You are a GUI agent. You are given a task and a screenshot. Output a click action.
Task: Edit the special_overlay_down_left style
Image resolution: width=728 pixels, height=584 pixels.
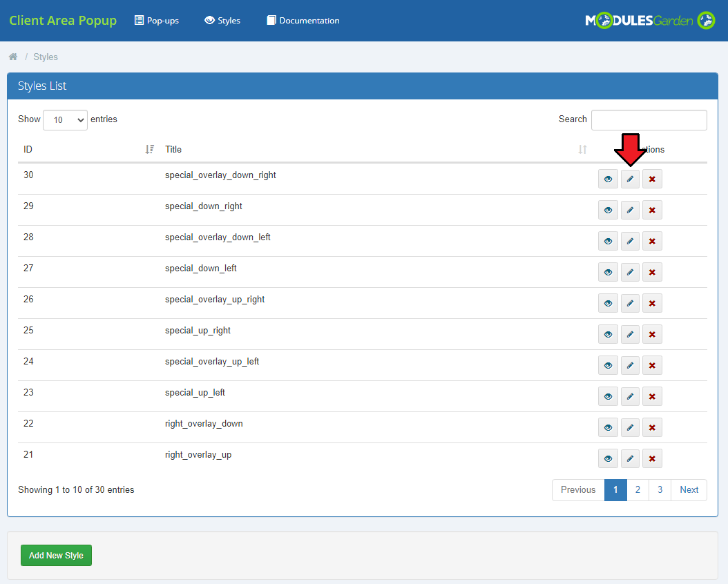pyautogui.click(x=630, y=241)
